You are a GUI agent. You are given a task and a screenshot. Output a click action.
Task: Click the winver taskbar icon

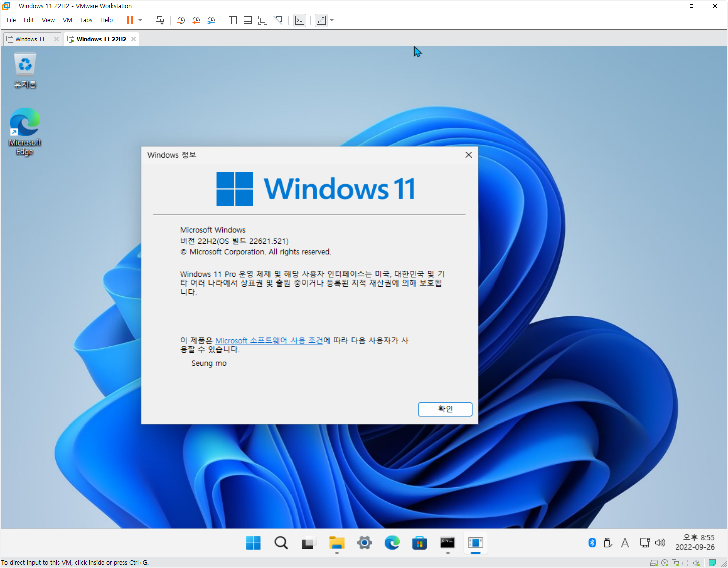point(475,543)
